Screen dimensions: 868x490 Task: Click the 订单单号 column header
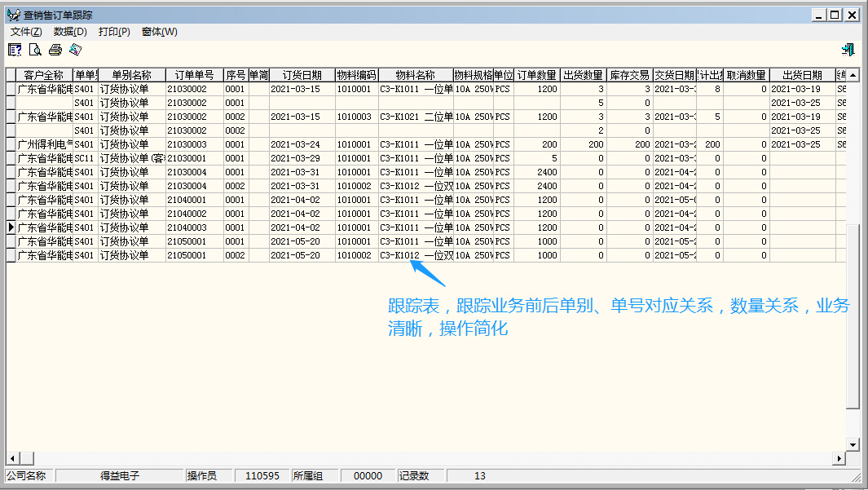click(194, 75)
